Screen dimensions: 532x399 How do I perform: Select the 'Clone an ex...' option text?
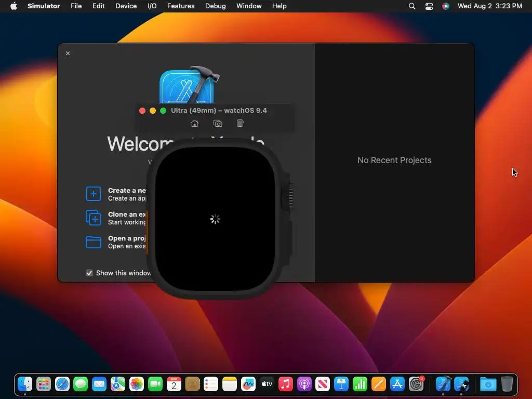click(127, 215)
